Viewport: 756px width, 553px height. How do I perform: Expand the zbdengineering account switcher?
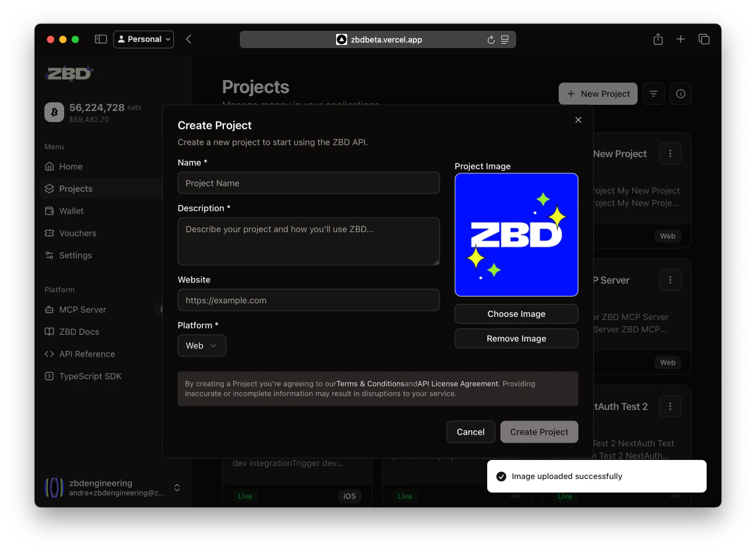click(x=177, y=488)
